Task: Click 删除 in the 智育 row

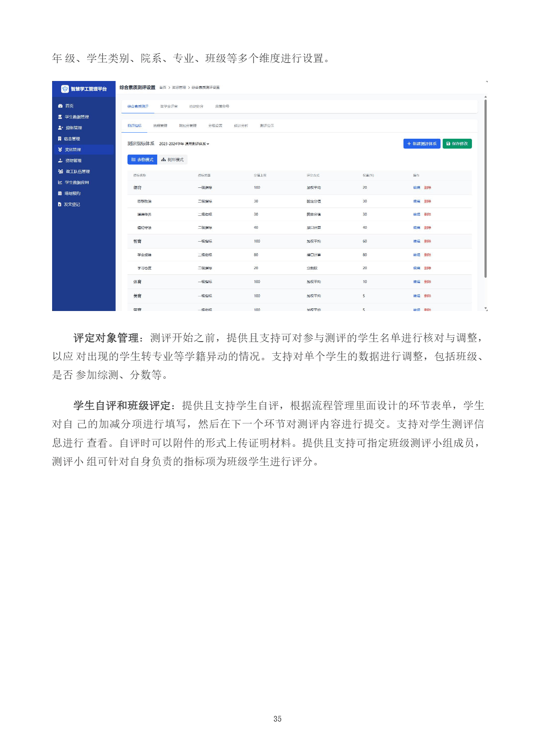Action: 428,241
